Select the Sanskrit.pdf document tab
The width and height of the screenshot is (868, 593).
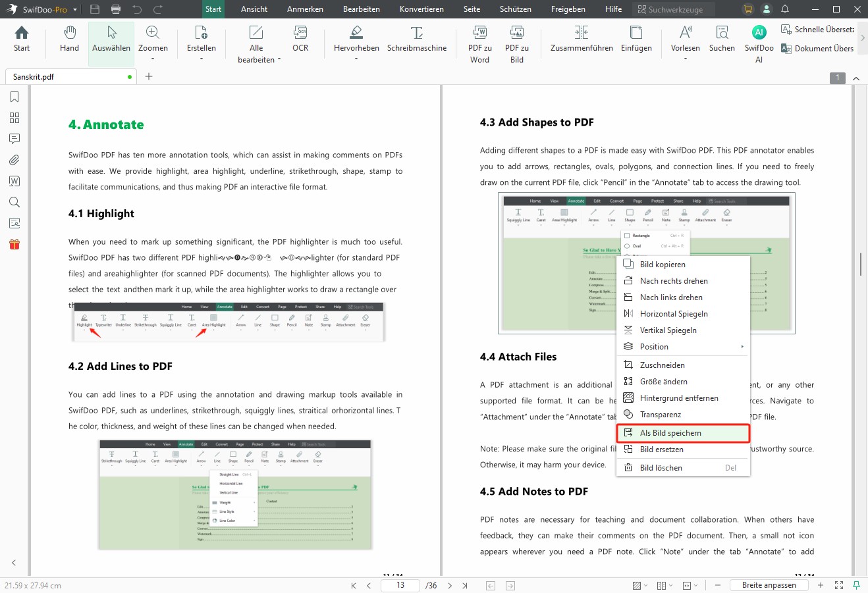click(x=70, y=76)
